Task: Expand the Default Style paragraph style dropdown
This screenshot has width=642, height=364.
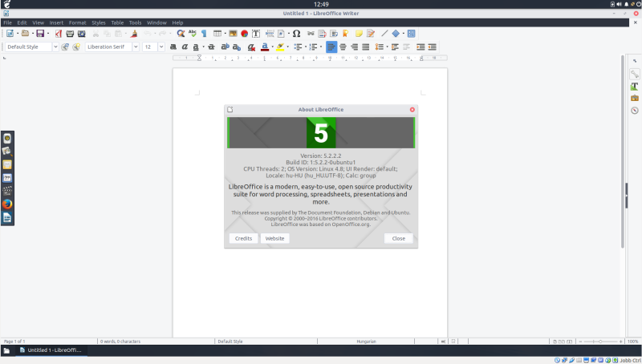Action: click(x=55, y=47)
